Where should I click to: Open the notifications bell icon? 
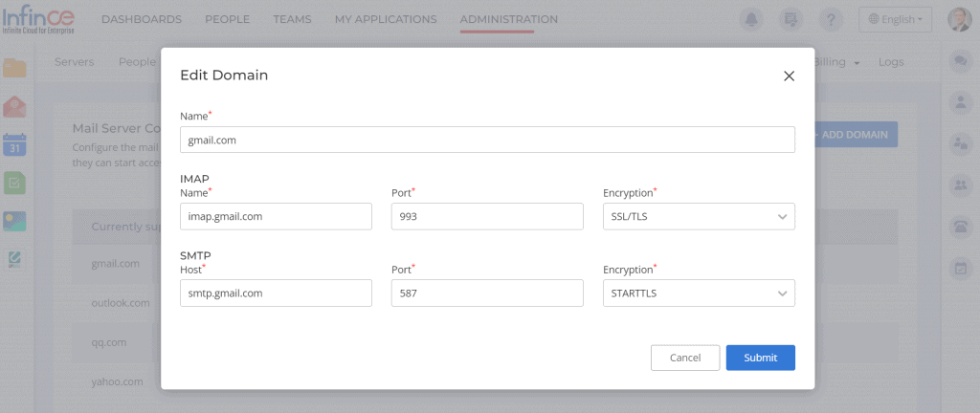pyautogui.click(x=751, y=20)
